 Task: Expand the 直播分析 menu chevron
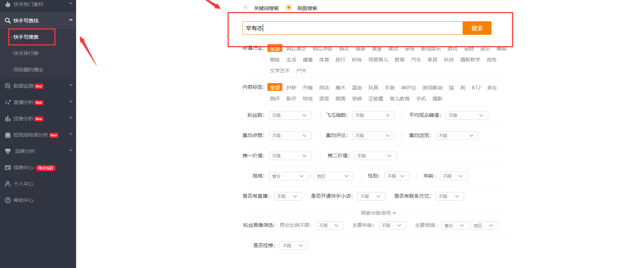(x=71, y=102)
